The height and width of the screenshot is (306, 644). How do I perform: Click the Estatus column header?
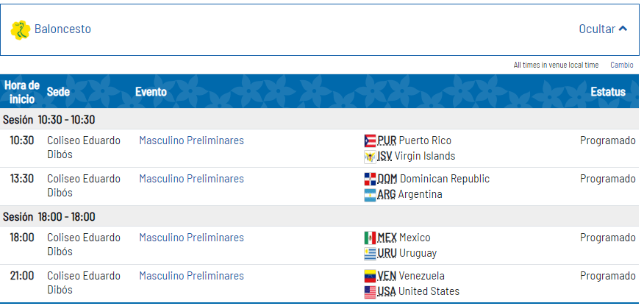pyautogui.click(x=608, y=92)
